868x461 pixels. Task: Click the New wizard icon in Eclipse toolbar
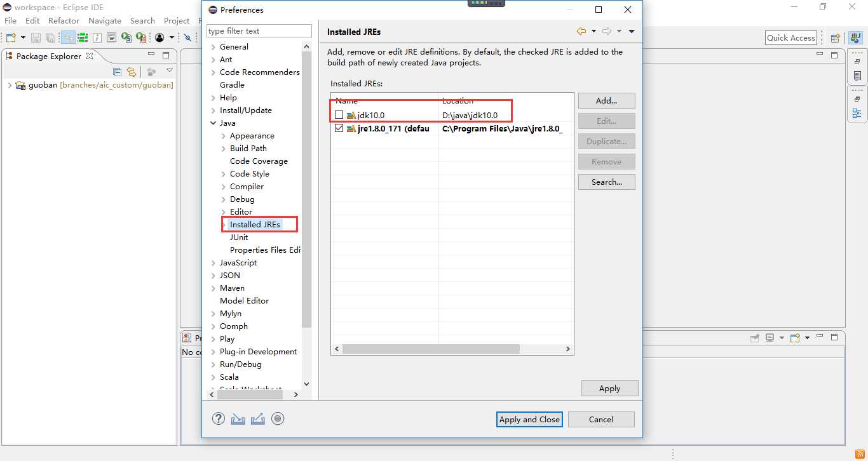tap(11, 37)
